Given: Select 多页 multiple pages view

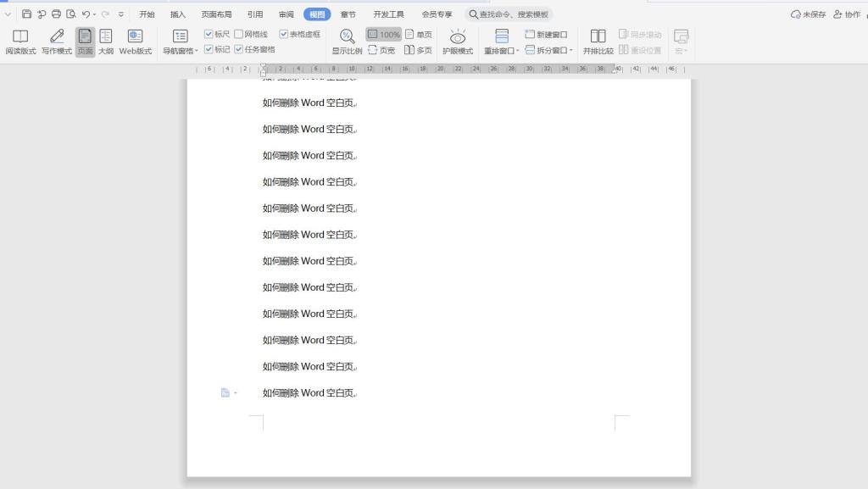Looking at the screenshot, I should [419, 50].
